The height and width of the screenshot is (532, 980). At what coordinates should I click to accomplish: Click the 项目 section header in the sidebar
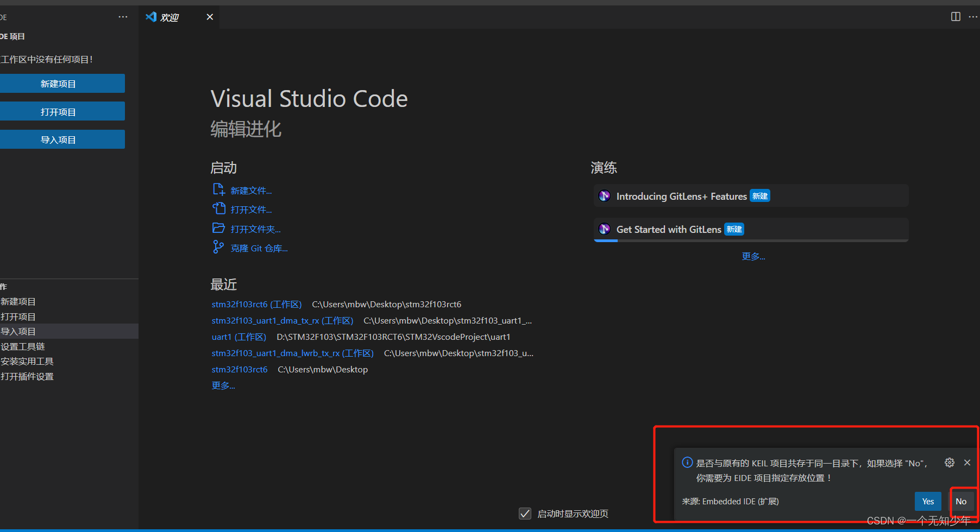coord(69,36)
